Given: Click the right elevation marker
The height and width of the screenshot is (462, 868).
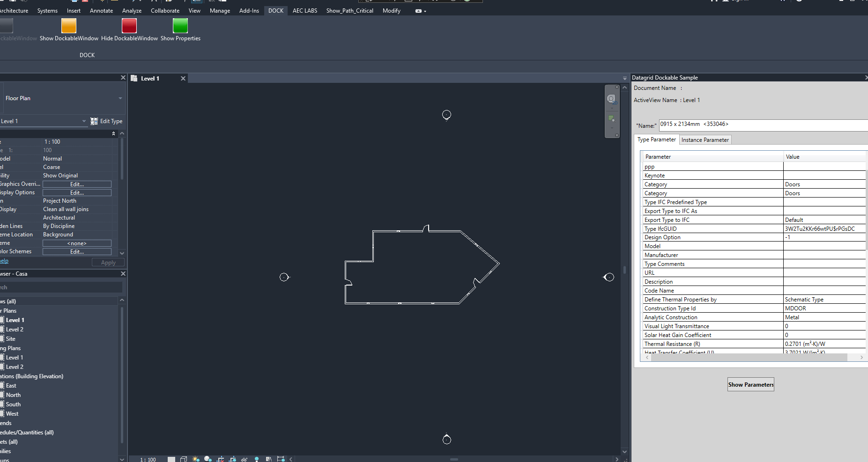Looking at the screenshot, I should pos(608,277).
